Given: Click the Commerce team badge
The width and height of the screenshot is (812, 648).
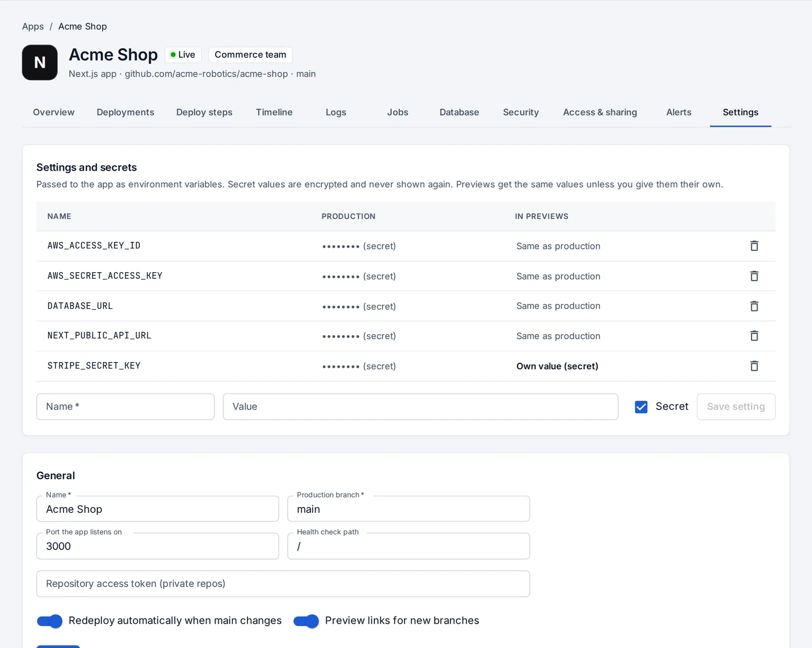Looking at the screenshot, I should coord(250,54).
